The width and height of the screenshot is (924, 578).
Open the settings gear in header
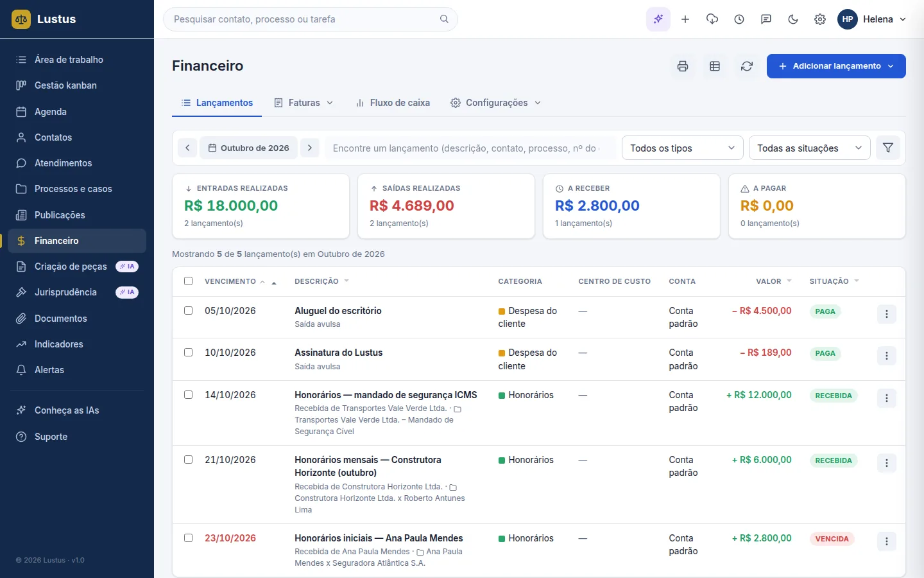click(820, 19)
